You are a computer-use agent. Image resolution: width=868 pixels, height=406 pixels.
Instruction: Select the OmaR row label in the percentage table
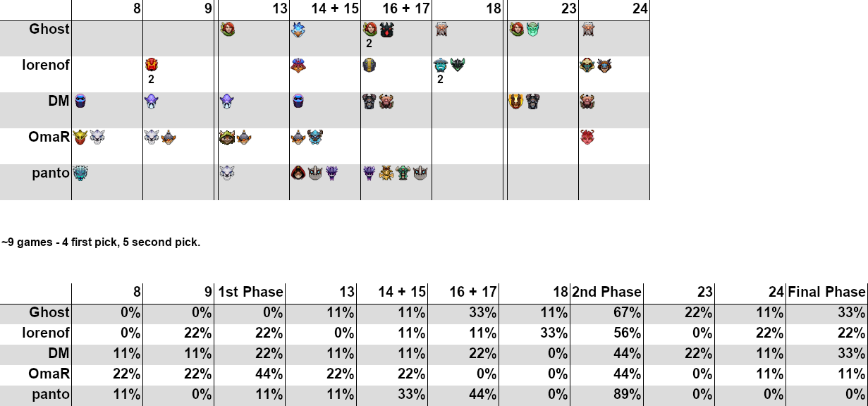[x=49, y=375]
